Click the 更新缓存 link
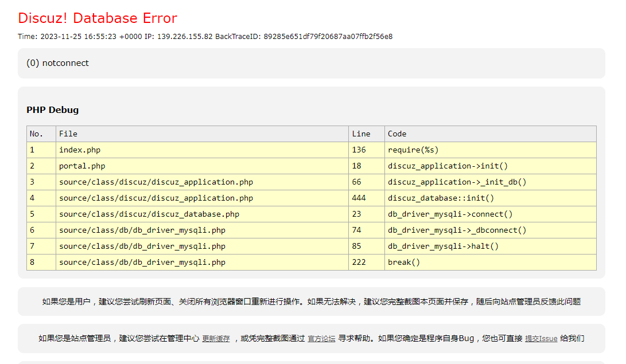 216,339
